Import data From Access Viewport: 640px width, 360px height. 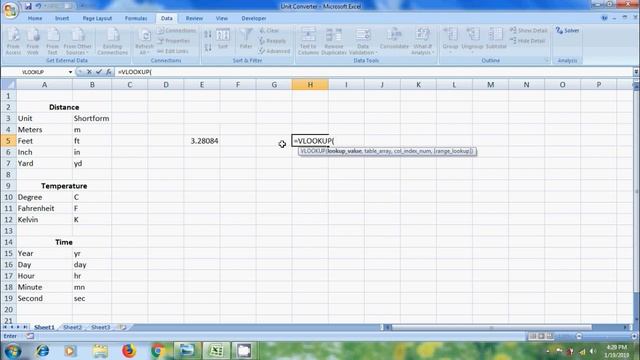point(13,41)
